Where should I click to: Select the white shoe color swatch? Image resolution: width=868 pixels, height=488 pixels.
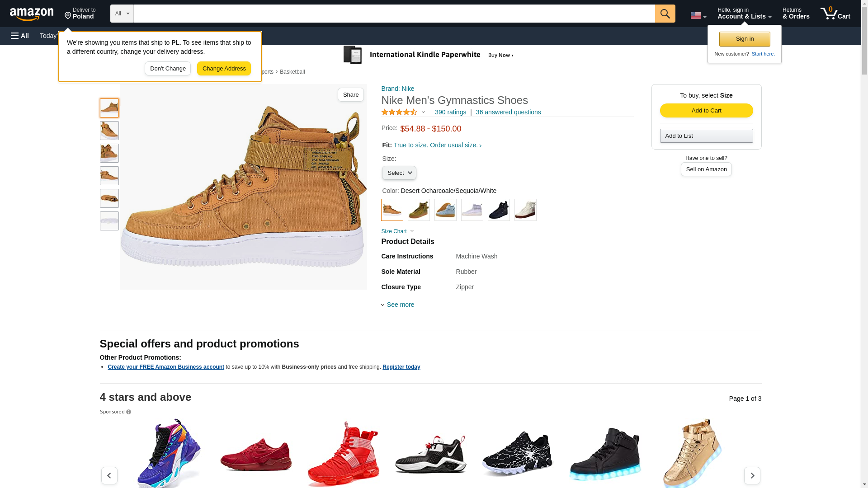pyautogui.click(x=525, y=210)
